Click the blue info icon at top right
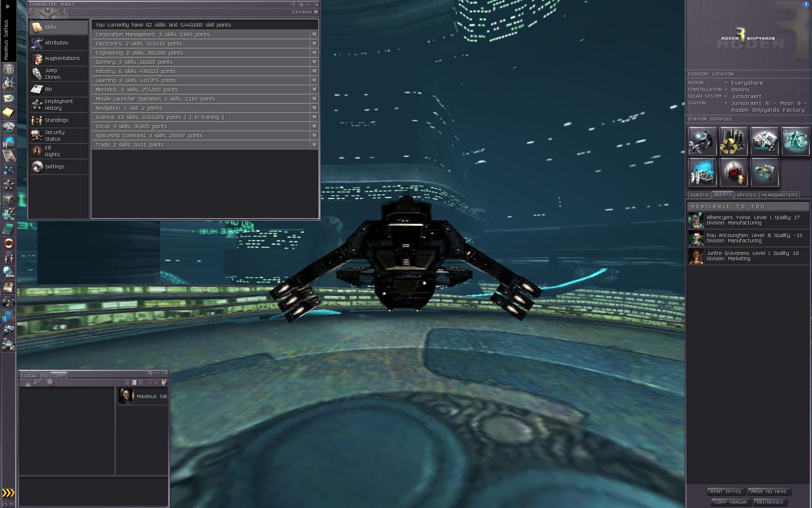 pos(806,5)
